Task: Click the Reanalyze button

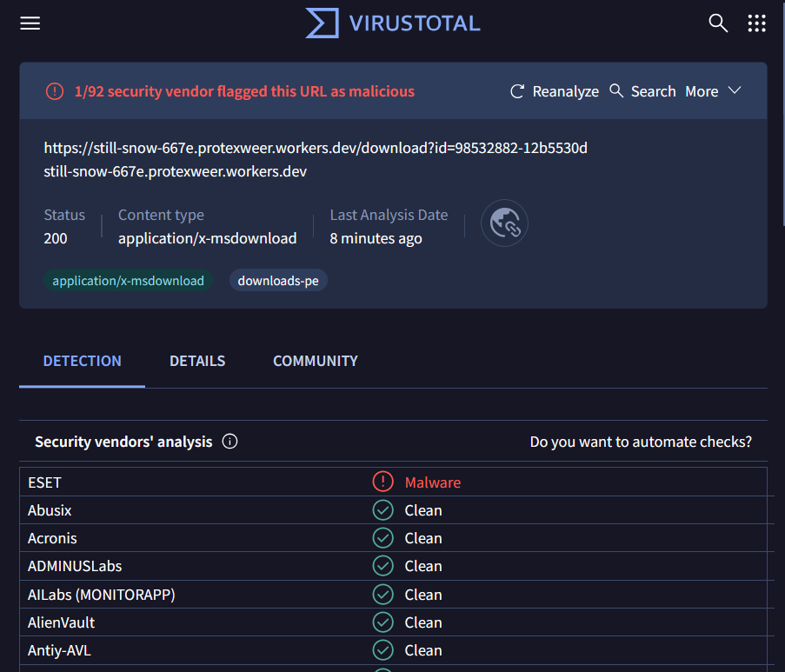Action: [x=555, y=91]
